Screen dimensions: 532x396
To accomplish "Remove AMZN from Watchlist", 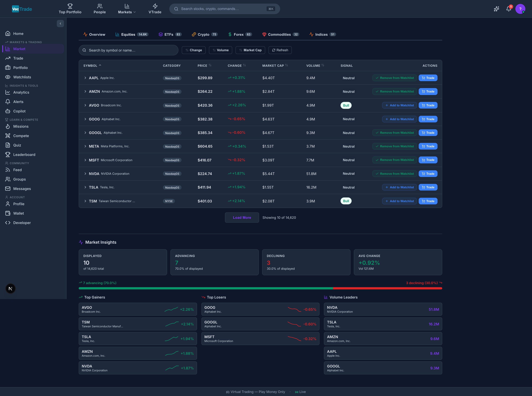I will click(x=395, y=92).
